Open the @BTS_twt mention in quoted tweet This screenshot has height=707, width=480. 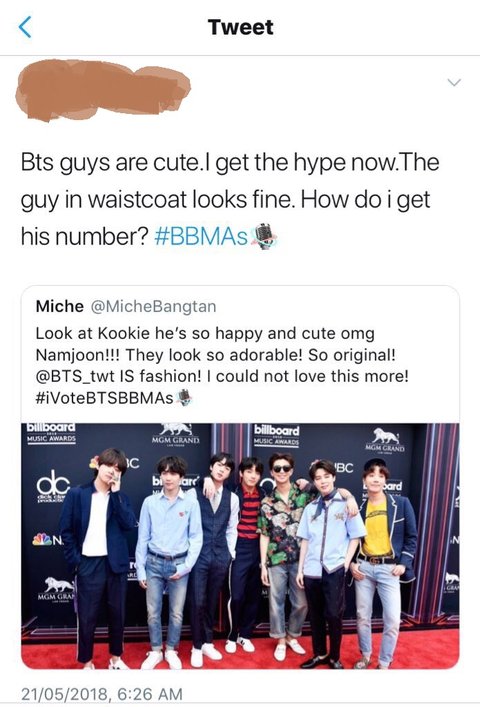[x=75, y=376]
